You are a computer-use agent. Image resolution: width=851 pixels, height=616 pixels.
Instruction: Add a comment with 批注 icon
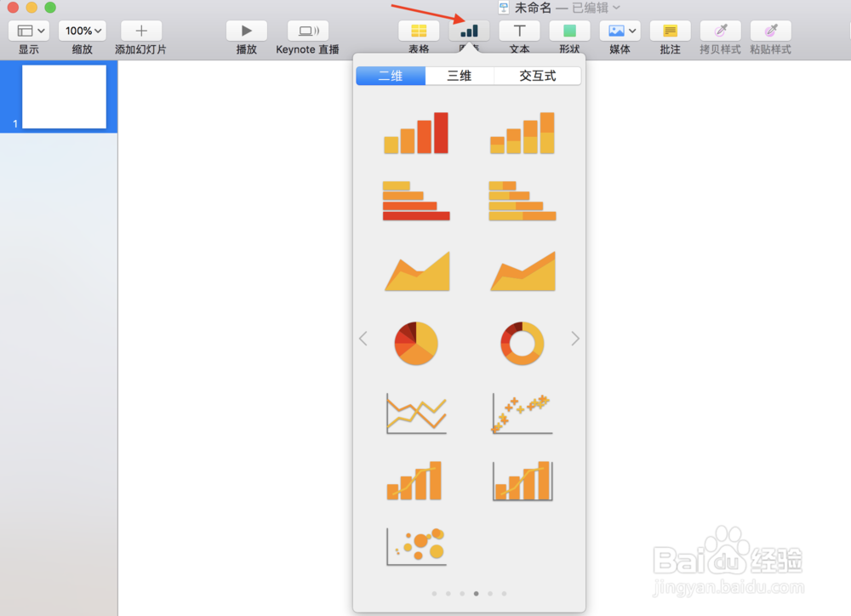click(x=671, y=31)
